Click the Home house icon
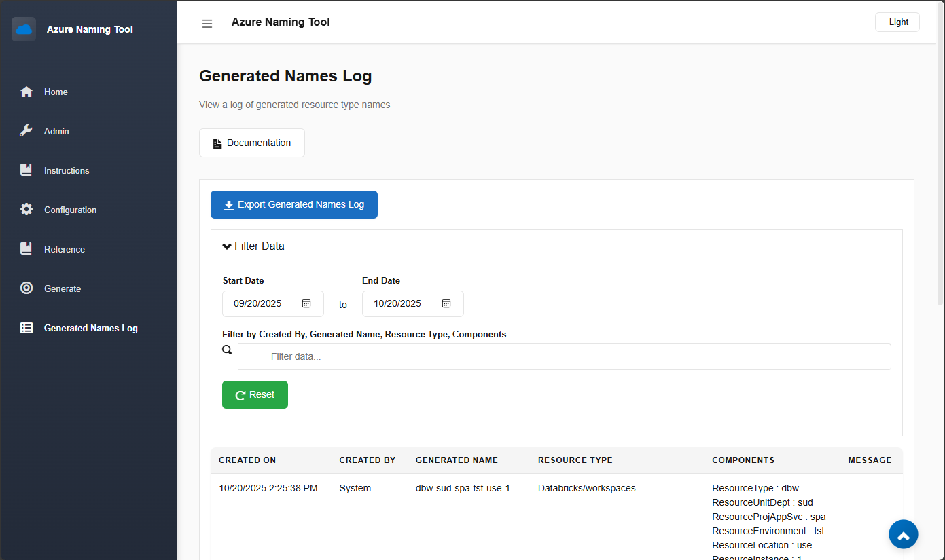The height and width of the screenshot is (560, 945). point(26,92)
